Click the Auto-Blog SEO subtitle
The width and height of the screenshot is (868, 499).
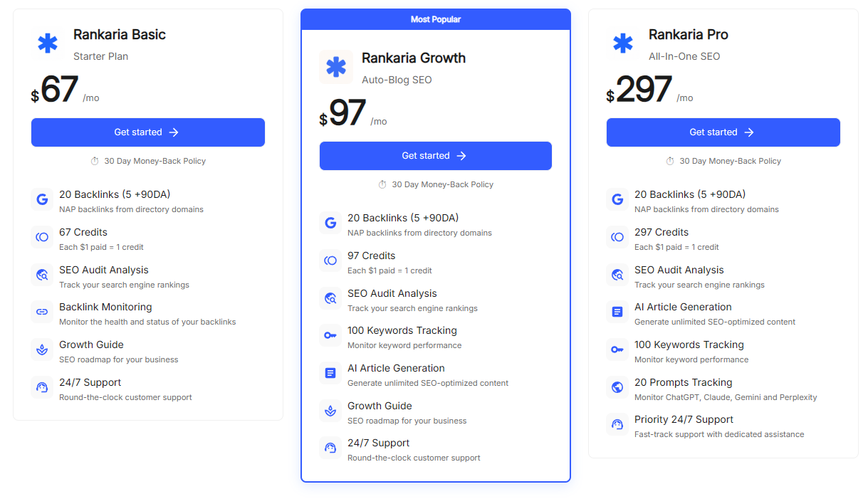397,80
